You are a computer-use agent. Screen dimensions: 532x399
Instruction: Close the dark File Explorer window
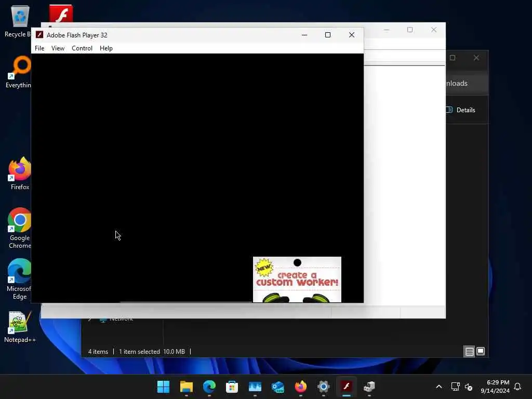point(476,58)
